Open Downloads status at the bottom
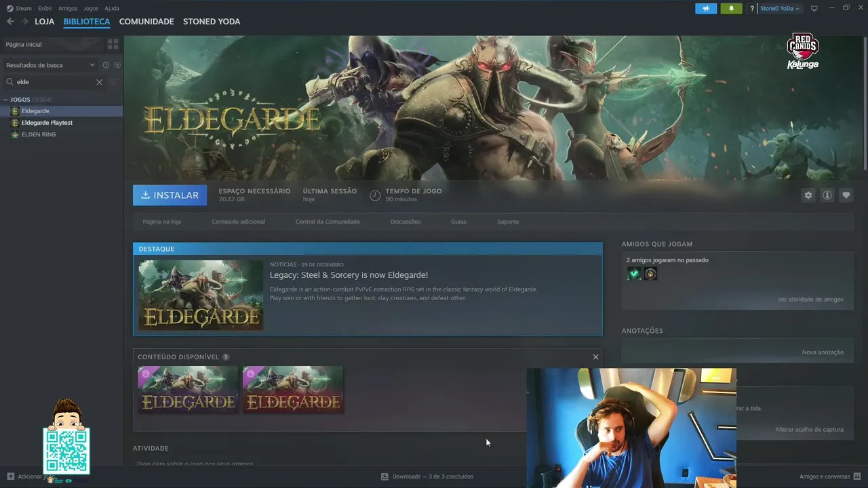The image size is (868, 488). pyautogui.click(x=427, y=476)
